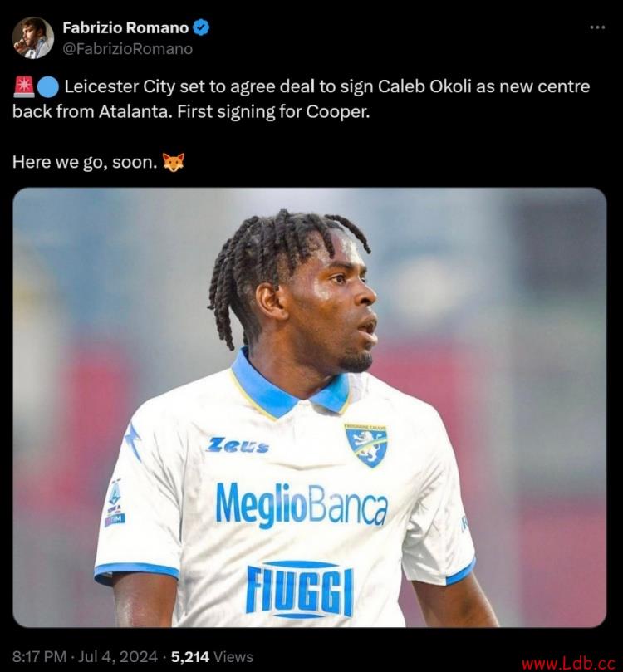Click the Serie A sleeve patch
Viewport: 623px width, 672px height.
click(115, 503)
